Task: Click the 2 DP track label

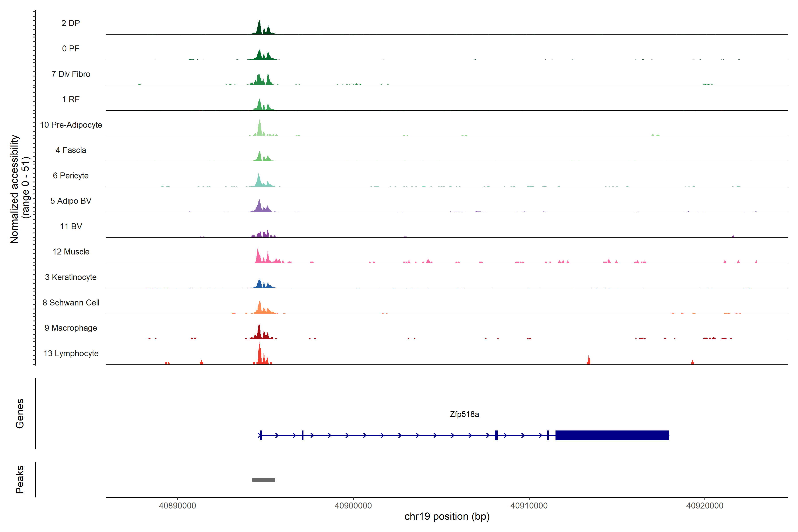Action: tap(70, 23)
